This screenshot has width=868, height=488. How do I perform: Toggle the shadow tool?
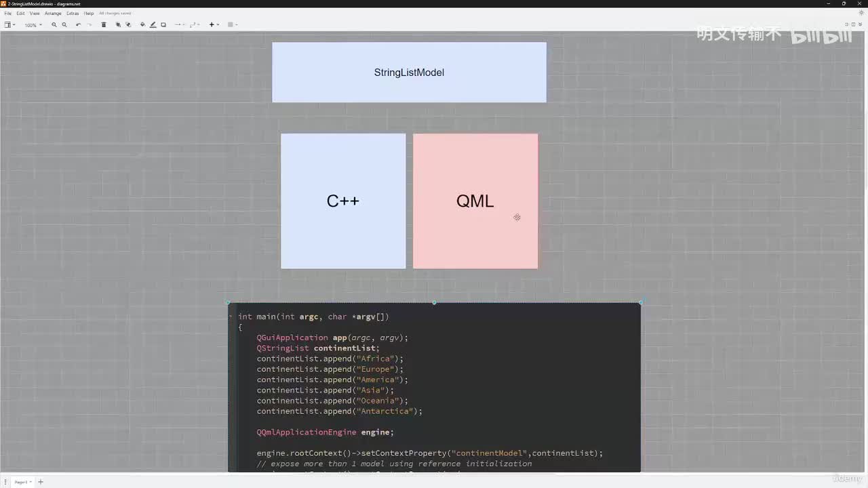coord(163,25)
